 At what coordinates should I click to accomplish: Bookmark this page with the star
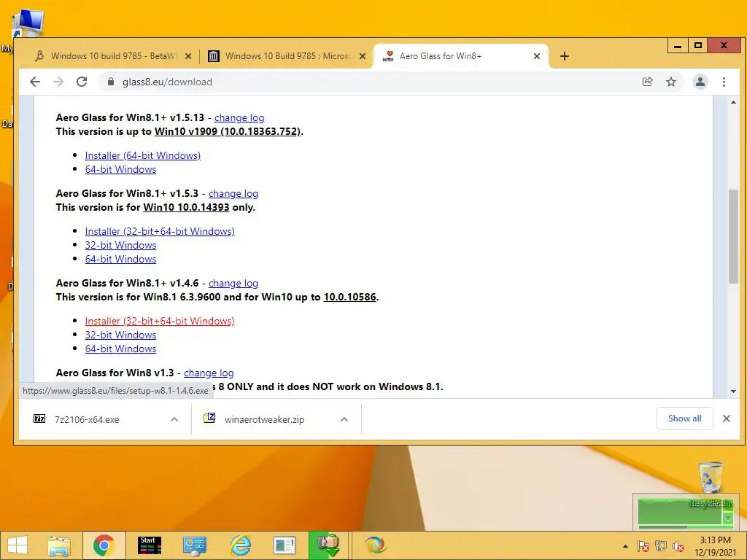click(671, 82)
